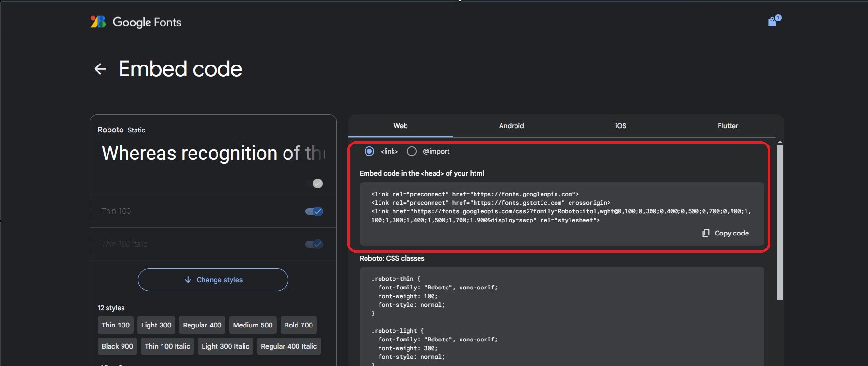Toggle the Thin 100 Italic switch

[x=314, y=244]
